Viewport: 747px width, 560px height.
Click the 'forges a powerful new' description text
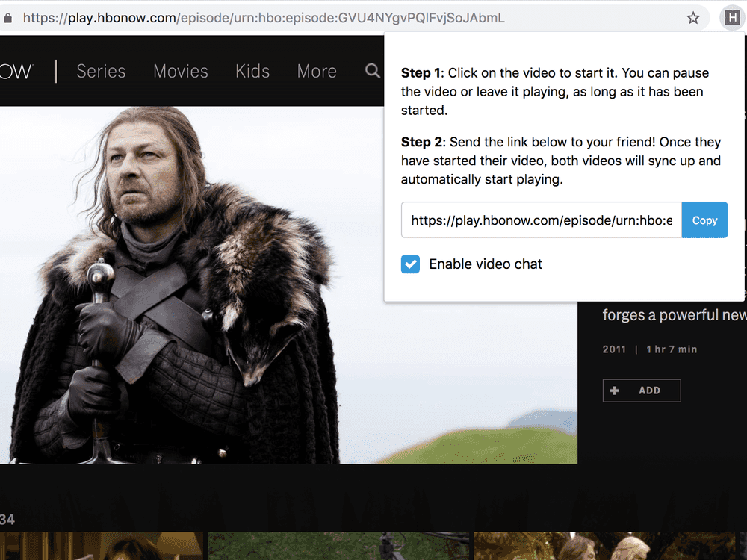[x=675, y=315]
